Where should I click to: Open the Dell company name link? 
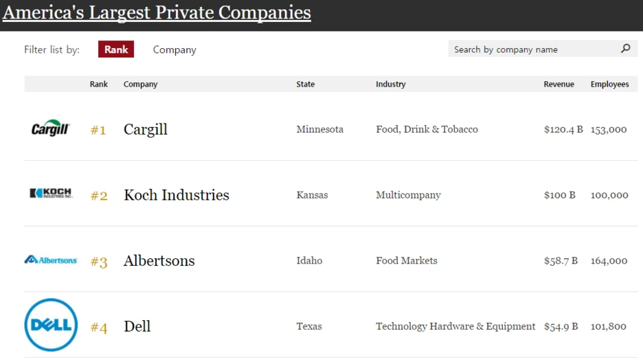click(x=137, y=326)
